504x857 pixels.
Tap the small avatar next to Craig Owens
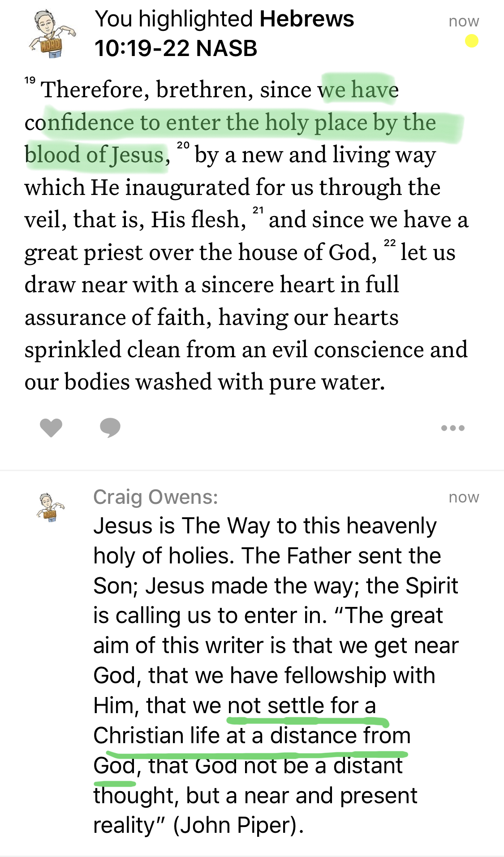point(50,507)
